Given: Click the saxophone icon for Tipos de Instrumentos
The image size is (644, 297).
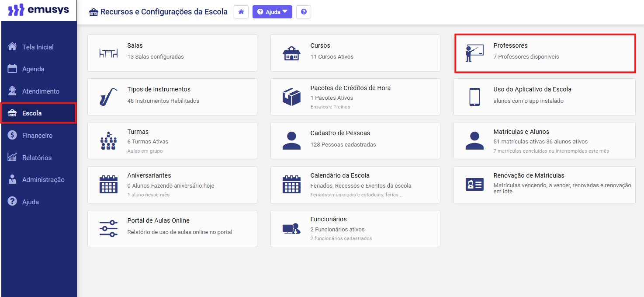Looking at the screenshot, I should [108, 97].
